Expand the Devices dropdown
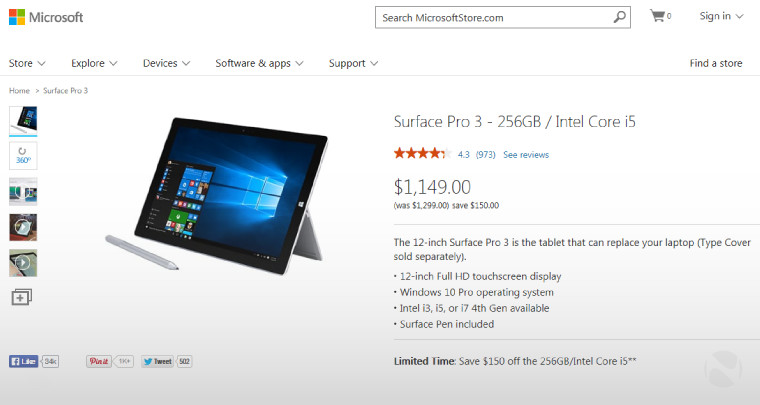The image size is (760, 405). [x=166, y=63]
